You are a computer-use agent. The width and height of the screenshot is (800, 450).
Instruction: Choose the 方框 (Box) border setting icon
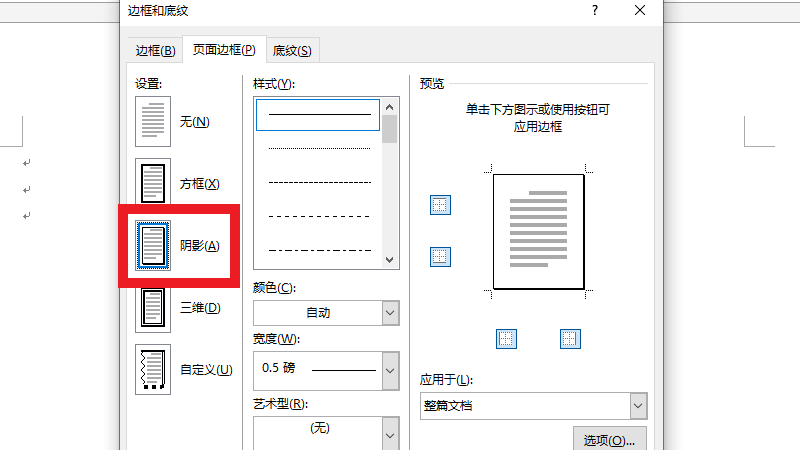[153, 184]
